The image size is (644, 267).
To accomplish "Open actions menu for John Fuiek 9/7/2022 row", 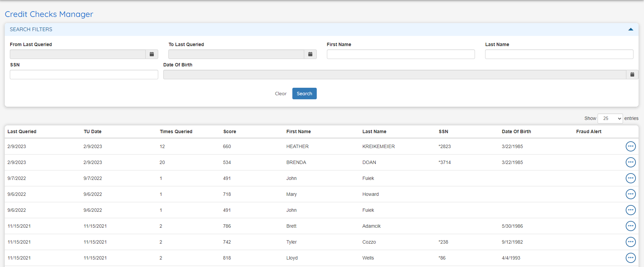I will coord(630,178).
